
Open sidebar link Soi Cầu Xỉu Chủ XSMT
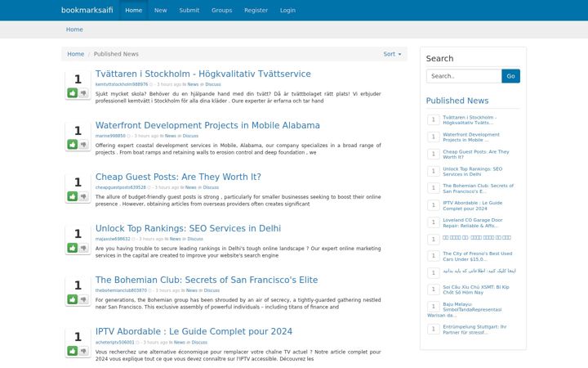click(476, 289)
